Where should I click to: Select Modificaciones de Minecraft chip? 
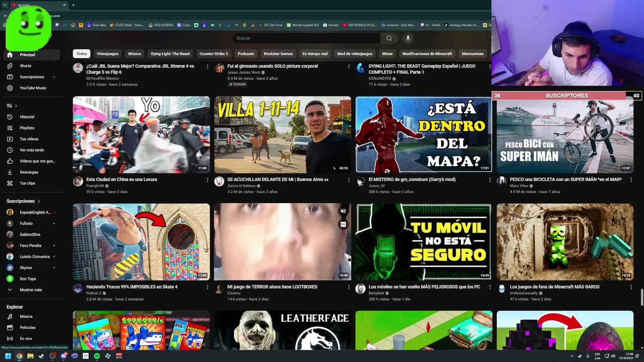click(x=427, y=54)
